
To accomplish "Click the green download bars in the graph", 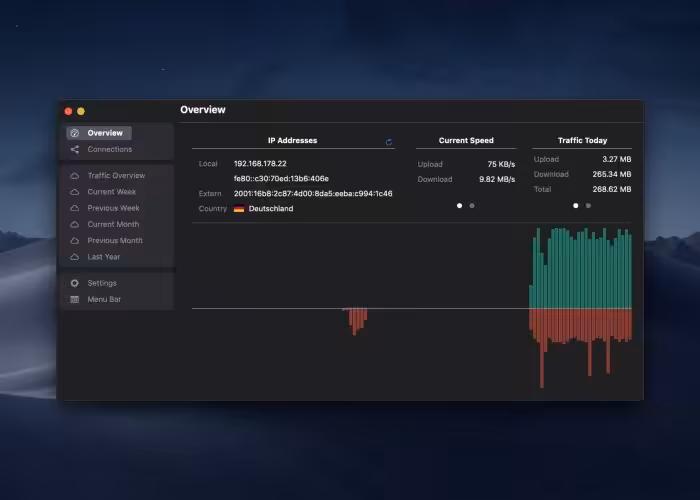I will pyautogui.click(x=580, y=270).
